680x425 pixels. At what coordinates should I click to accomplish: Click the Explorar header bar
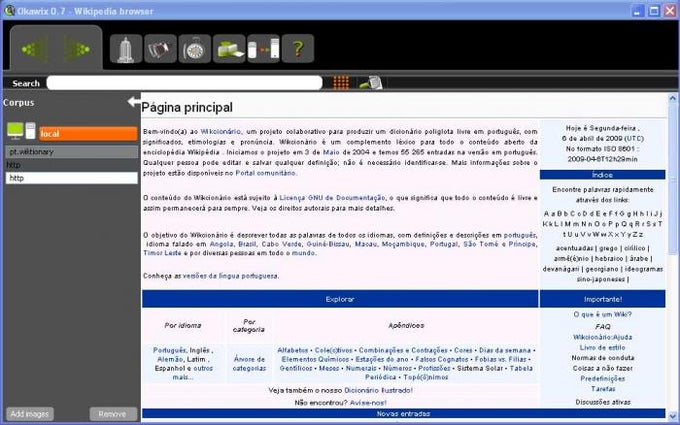[340, 299]
